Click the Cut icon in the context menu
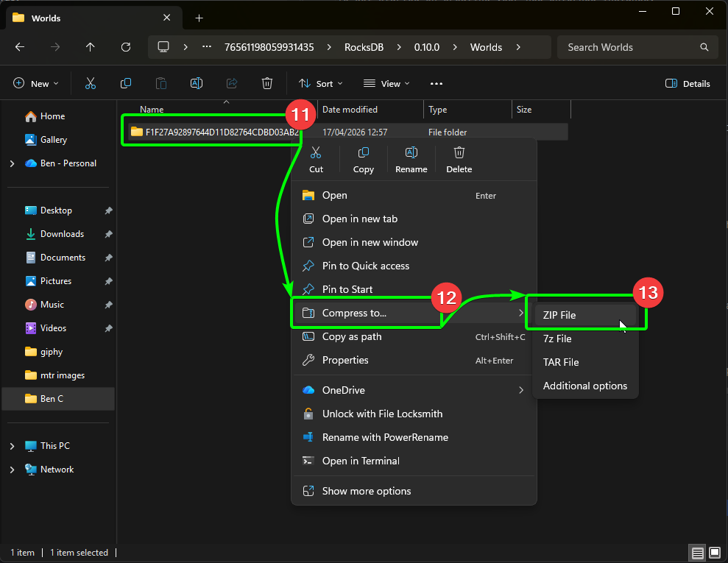Image resolution: width=728 pixels, height=563 pixels. click(x=316, y=153)
